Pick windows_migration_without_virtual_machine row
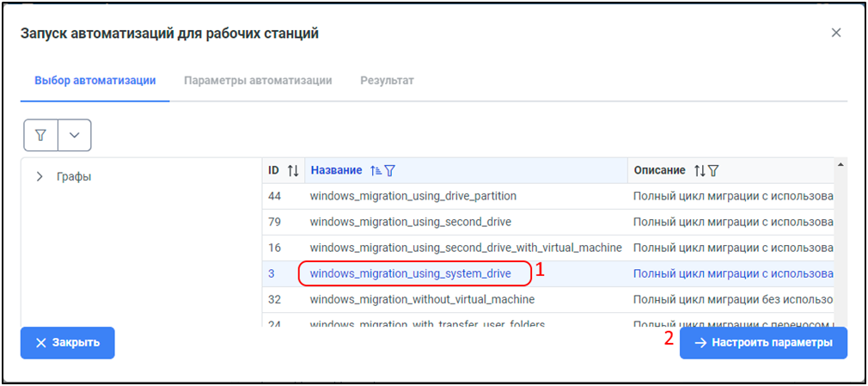The image size is (868, 386). pyautogui.click(x=422, y=299)
